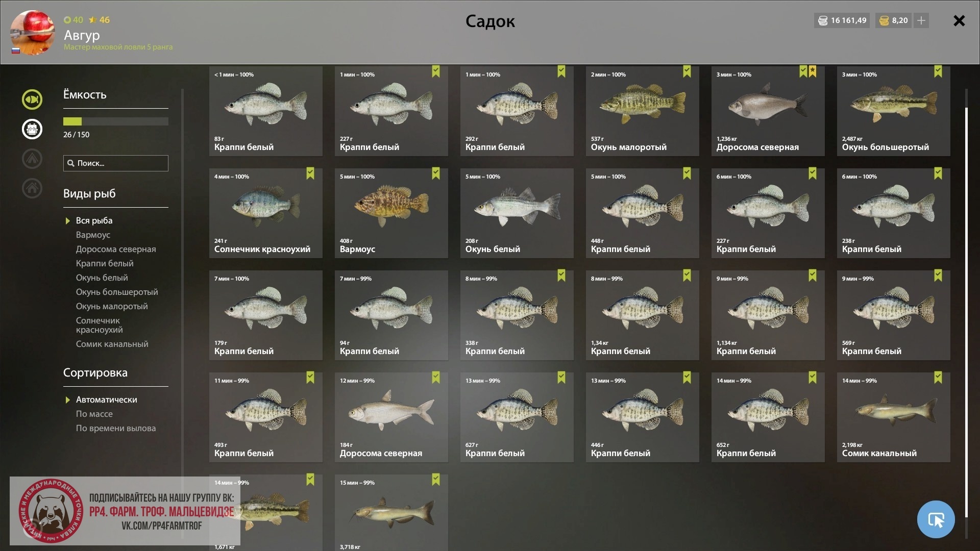The image size is (980, 551).
Task: Click the plus icon to add gold coins
Action: (x=921, y=20)
